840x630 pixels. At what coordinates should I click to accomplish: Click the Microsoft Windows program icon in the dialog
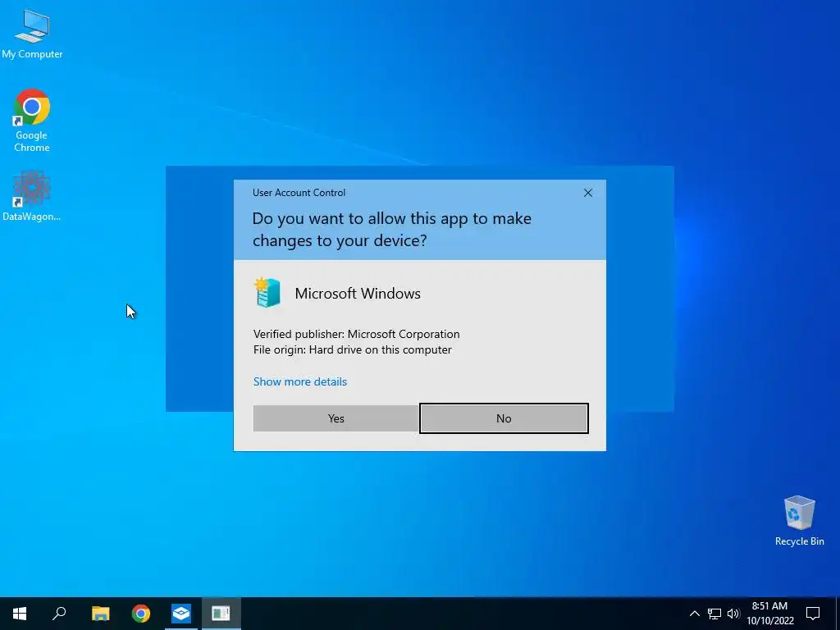pos(267,293)
